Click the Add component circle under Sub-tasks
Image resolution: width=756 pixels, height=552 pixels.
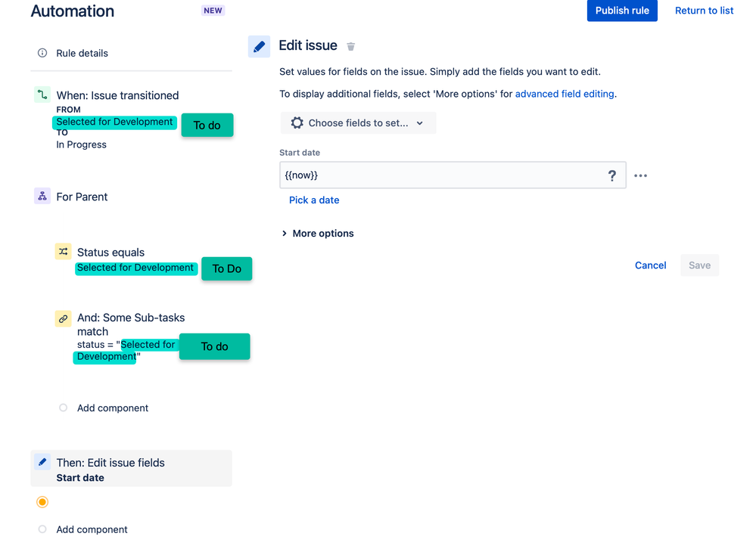point(63,408)
